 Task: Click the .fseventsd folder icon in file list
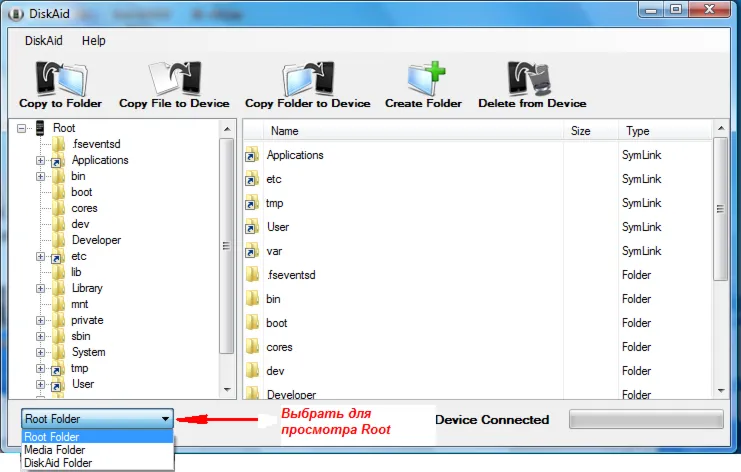coord(252,275)
